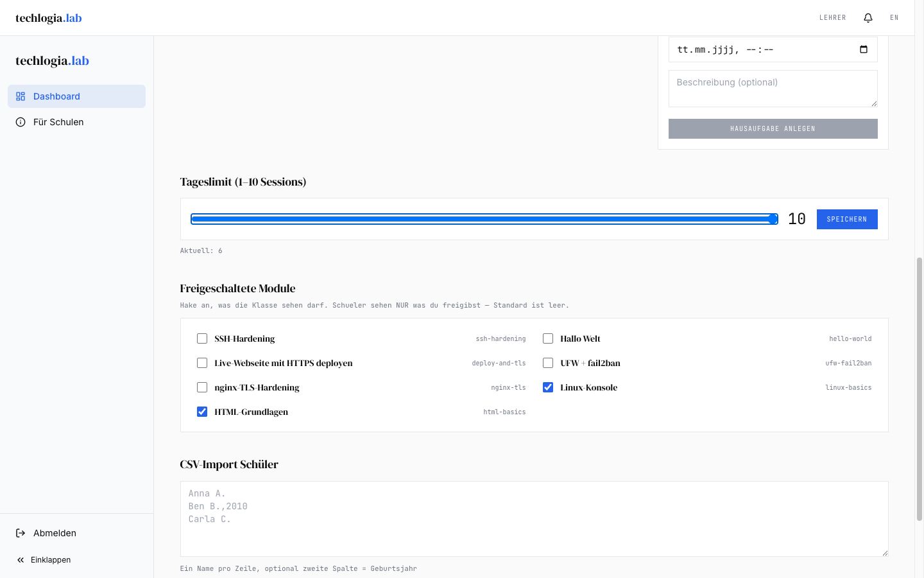The width and height of the screenshot is (924, 578).
Task: Enable Live-Webseite mit HTTPS deployen checkbox
Action: tap(202, 363)
